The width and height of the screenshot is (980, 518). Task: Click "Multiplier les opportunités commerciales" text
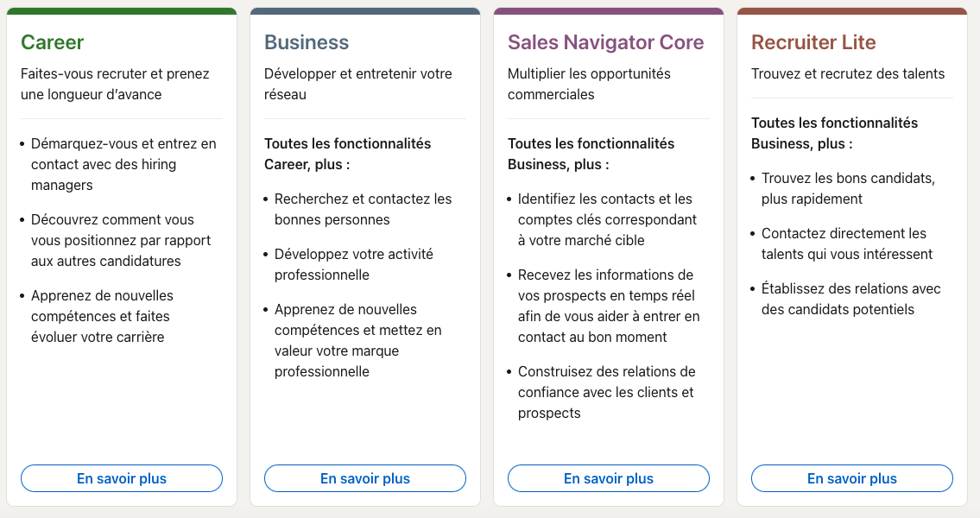click(x=589, y=84)
